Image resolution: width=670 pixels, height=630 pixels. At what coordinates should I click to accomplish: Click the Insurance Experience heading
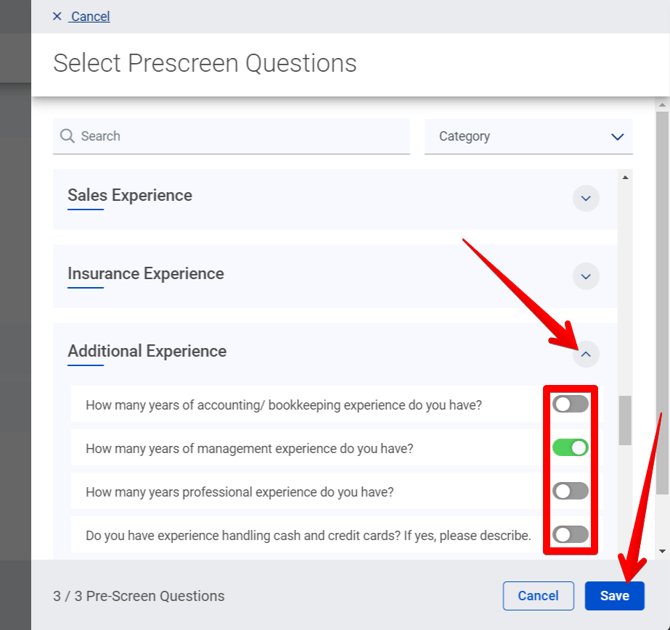coord(146,273)
